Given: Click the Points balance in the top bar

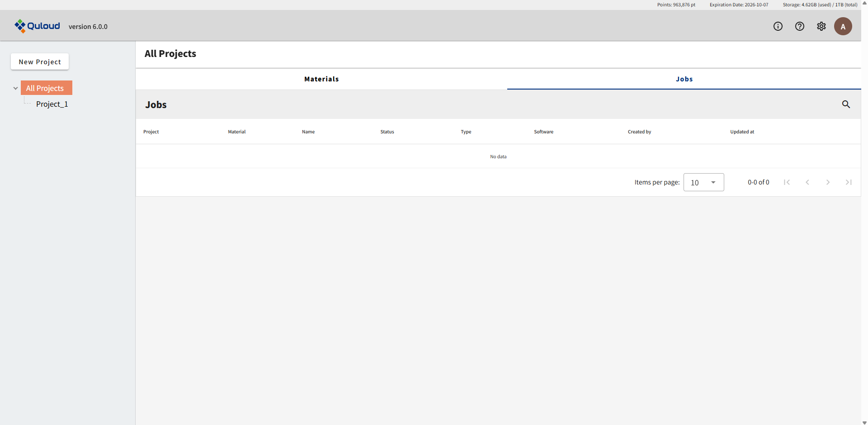Looking at the screenshot, I should [676, 5].
